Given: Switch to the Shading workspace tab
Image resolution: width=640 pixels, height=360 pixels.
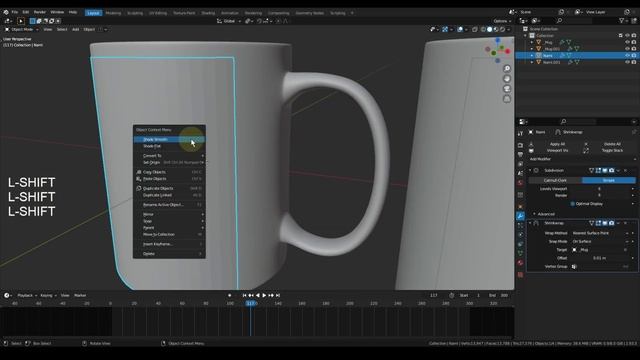Looking at the screenshot, I should [x=208, y=13].
